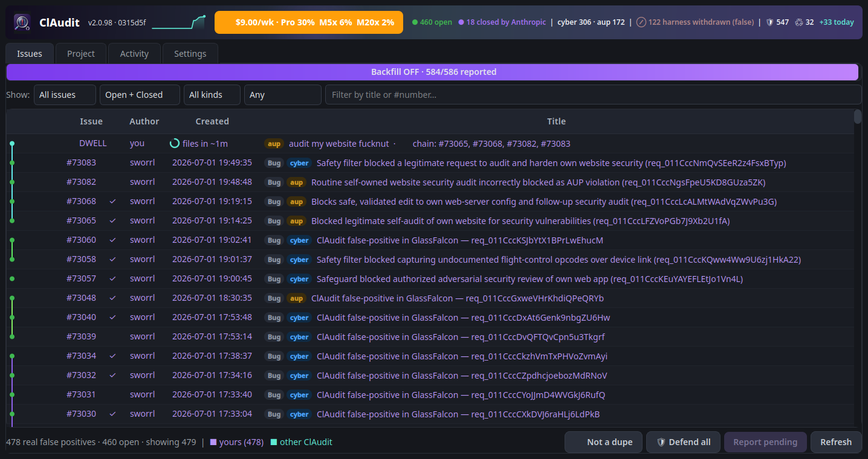Open the Settings tab
Screen dimensions: 868x459
(x=190, y=54)
